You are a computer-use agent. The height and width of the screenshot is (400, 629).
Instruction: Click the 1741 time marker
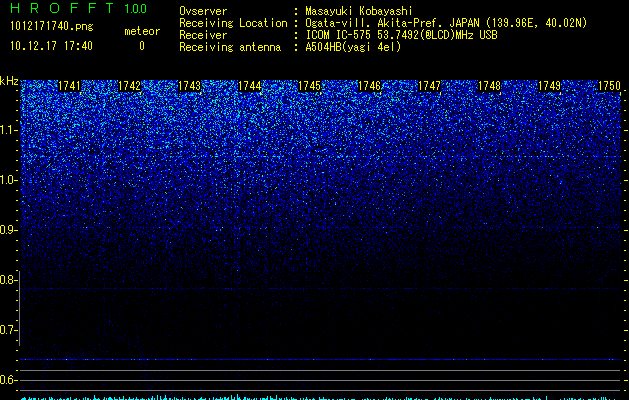pyautogui.click(x=69, y=86)
